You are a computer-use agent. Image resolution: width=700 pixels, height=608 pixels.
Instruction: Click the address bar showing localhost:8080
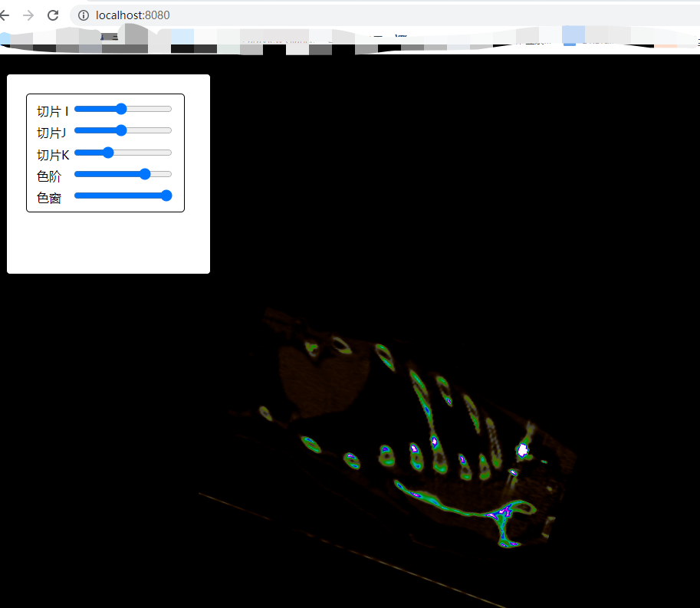pos(130,15)
